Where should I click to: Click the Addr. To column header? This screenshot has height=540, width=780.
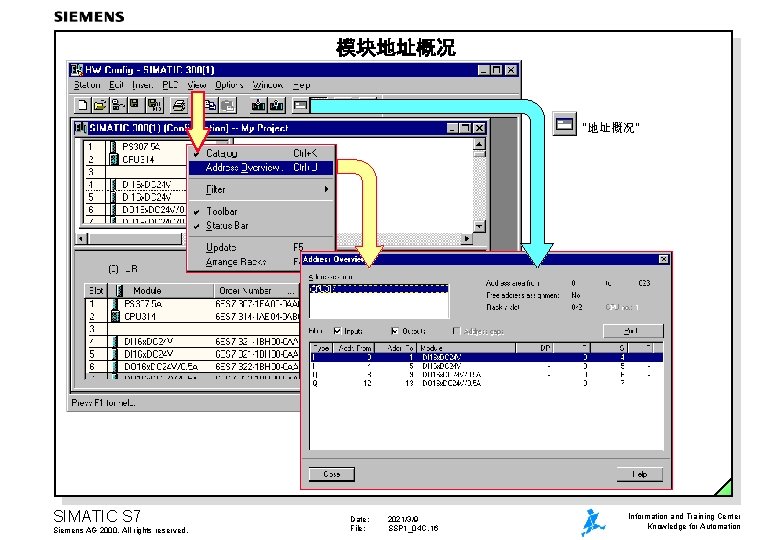tap(395, 348)
